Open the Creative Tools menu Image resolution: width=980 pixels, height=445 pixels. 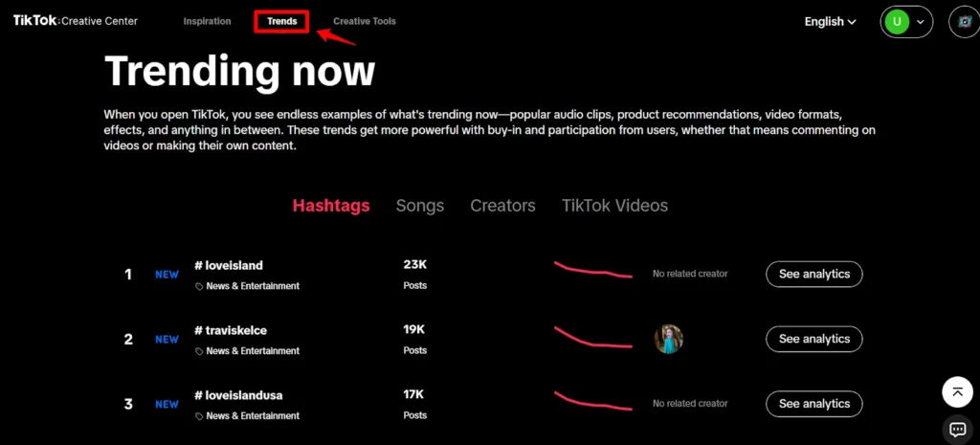(x=364, y=21)
